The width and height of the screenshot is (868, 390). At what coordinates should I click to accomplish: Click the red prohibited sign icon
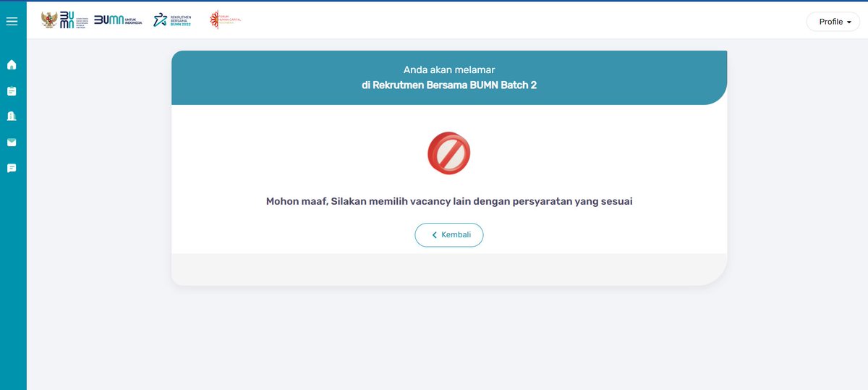[449, 153]
